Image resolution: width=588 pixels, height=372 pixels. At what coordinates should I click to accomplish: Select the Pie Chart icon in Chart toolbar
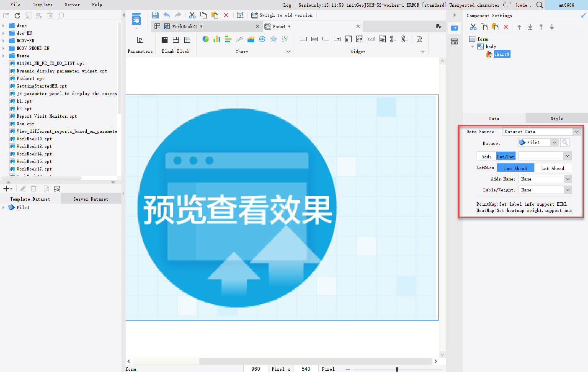click(206, 39)
